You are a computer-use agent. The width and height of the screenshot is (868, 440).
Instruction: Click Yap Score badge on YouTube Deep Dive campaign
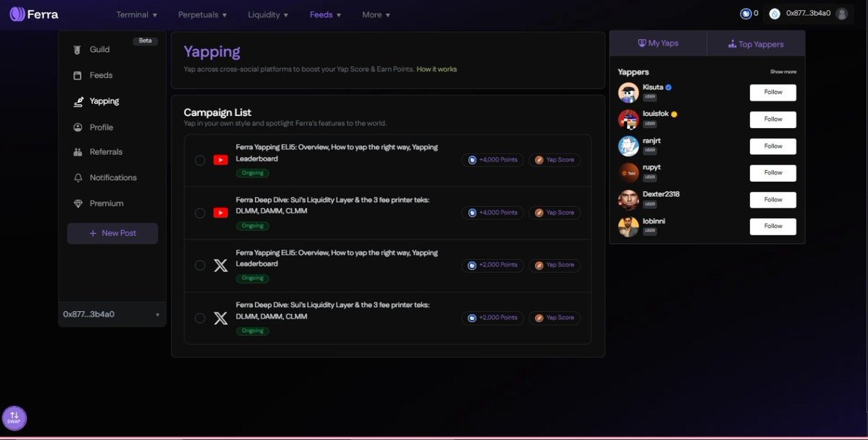click(554, 213)
